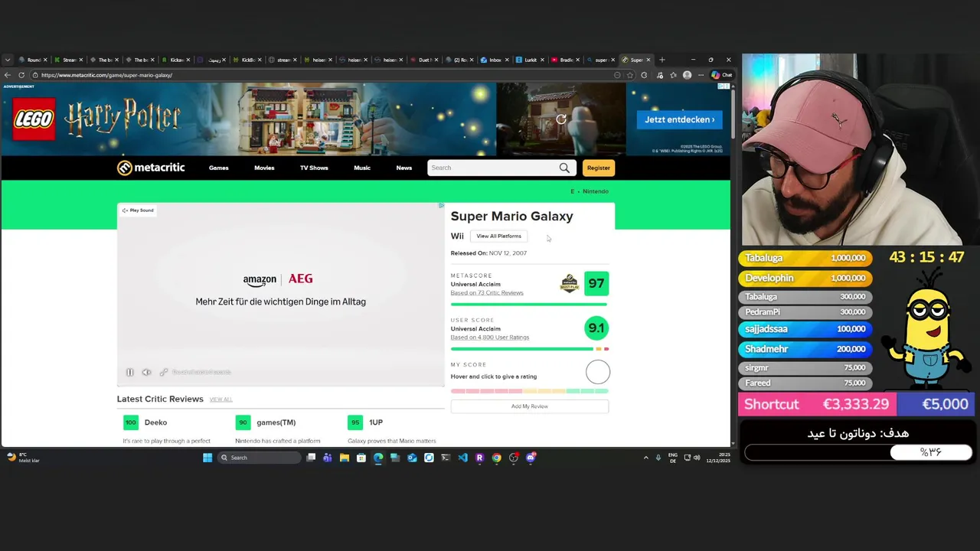
Task: Open the browser Chat sidebar button
Action: click(722, 75)
